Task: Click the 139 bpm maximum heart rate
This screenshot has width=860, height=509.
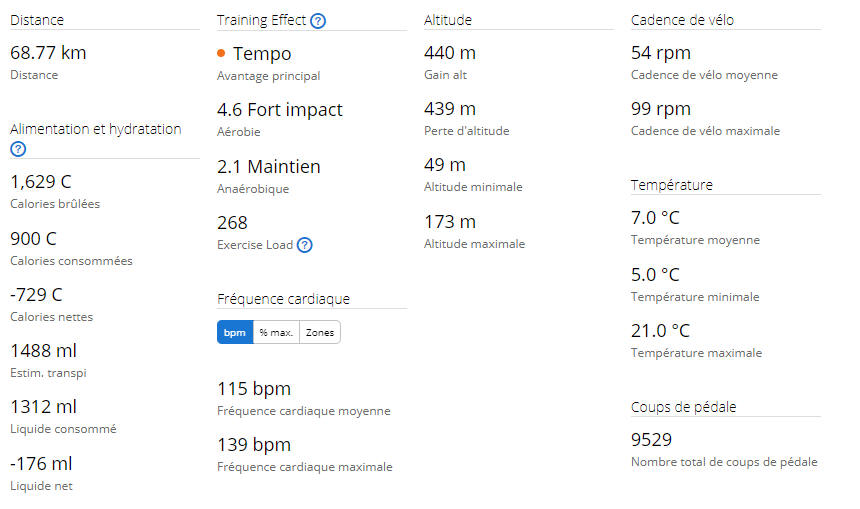Action: point(254,444)
